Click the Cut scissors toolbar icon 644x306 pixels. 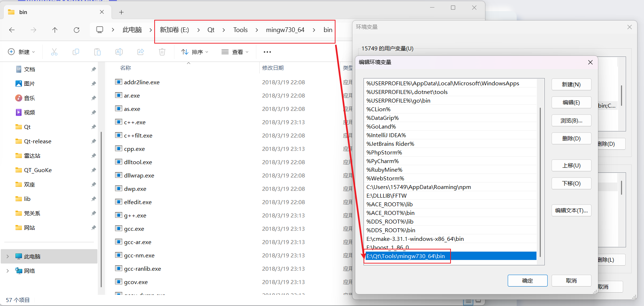[54, 52]
